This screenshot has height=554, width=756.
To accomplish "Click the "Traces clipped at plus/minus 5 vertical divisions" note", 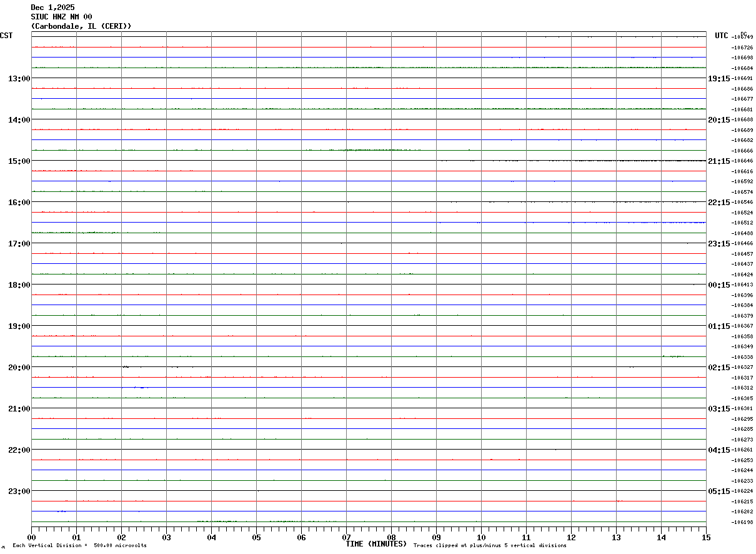I will click(490, 546).
